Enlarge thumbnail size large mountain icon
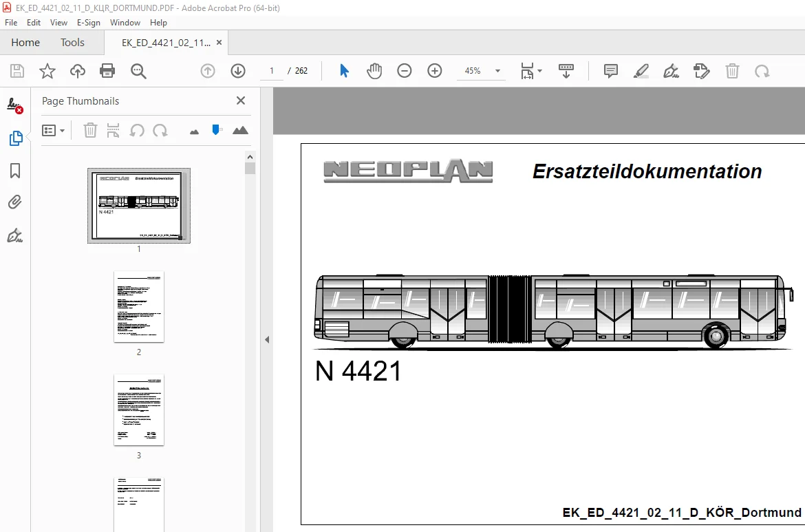This screenshot has height=532, width=805. (x=240, y=131)
